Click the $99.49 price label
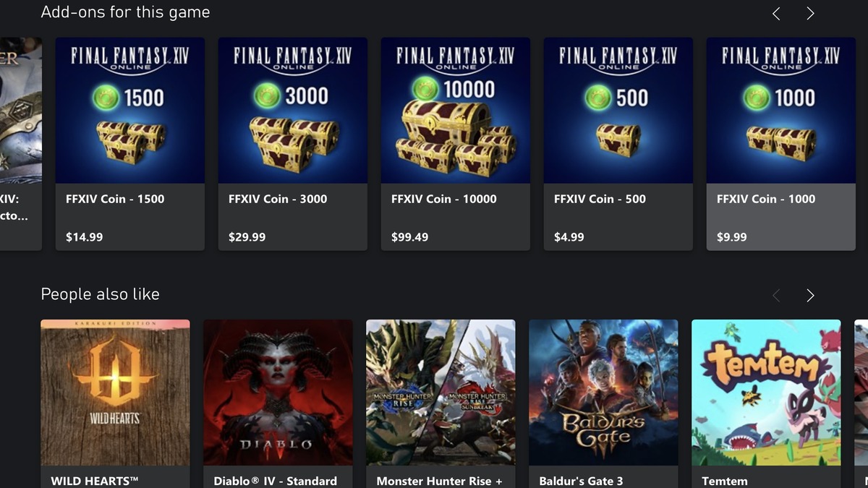868x488 pixels. (409, 237)
